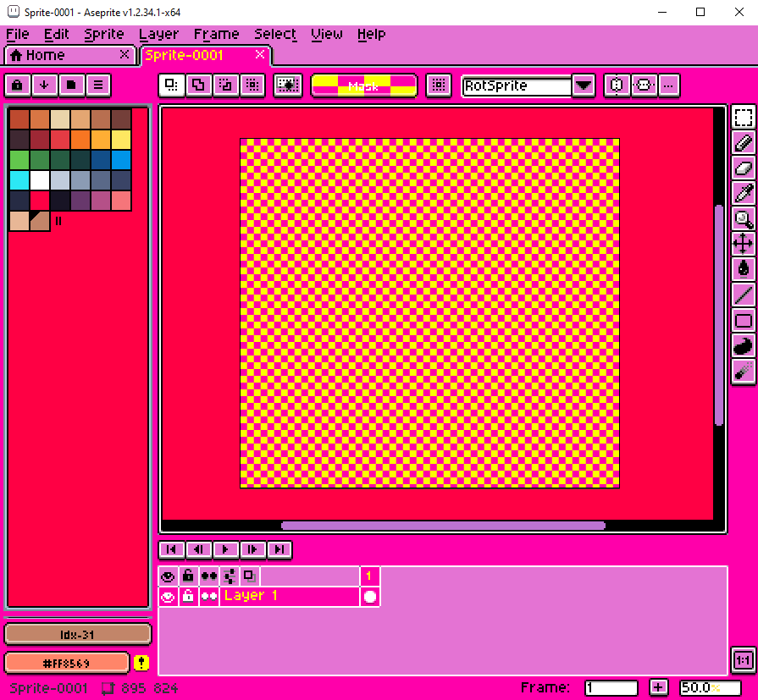Open the RotSprite algorithm dropdown arrow
Viewport: 758px width, 700px height.
click(584, 85)
